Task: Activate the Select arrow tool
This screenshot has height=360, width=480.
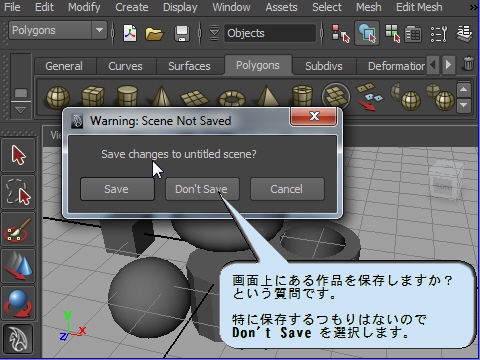Action: click(x=18, y=155)
